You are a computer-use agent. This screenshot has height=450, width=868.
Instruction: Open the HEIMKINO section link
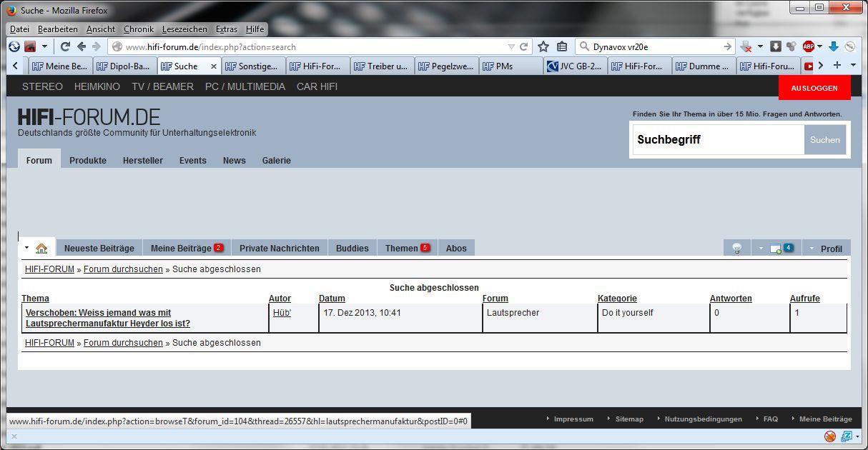pyautogui.click(x=97, y=86)
